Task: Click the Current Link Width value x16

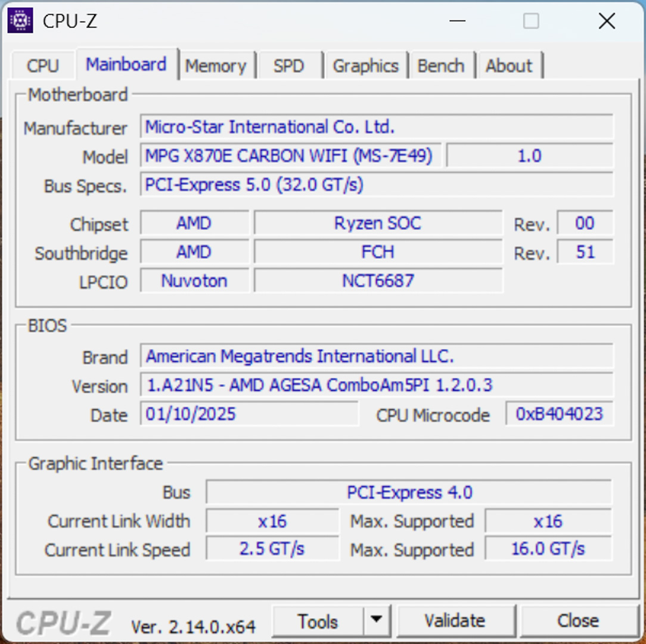Action: [x=272, y=521]
